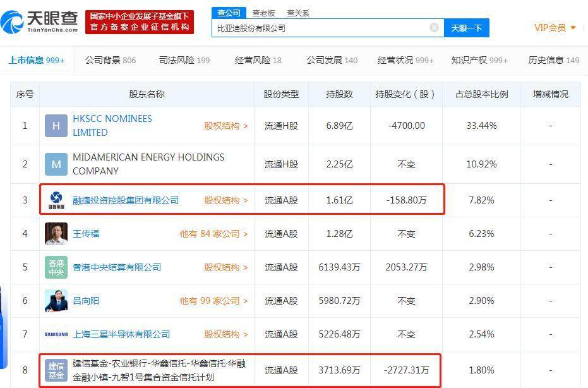Click the 国家中小企业发展子基金 red banner
The height and width of the screenshot is (388, 588).
coord(140,22)
